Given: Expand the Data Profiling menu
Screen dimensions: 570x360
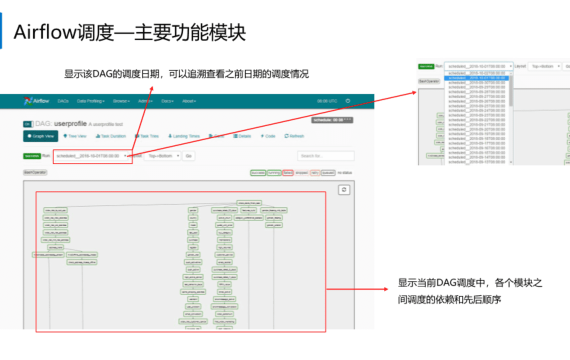Looking at the screenshot, I should point(91,101).
